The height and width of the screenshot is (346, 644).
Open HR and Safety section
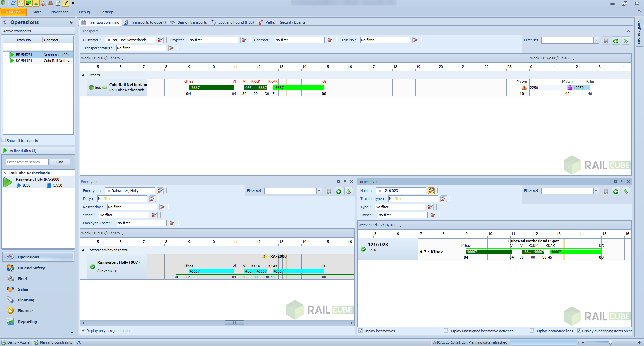31,268
